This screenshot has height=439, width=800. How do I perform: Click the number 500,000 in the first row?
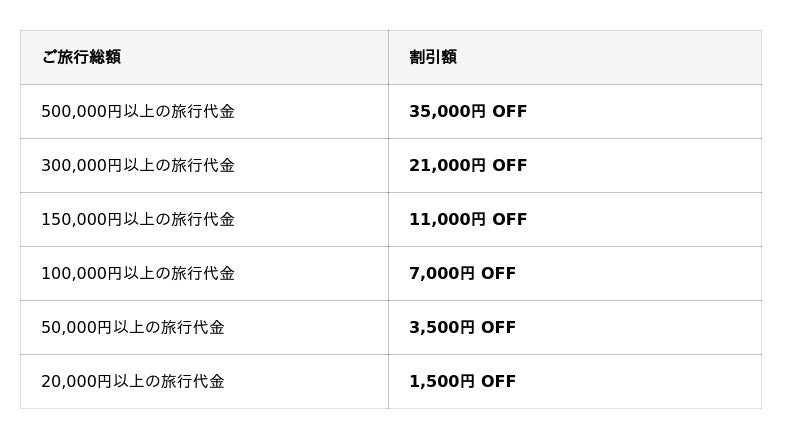click(x=70, y=112)
